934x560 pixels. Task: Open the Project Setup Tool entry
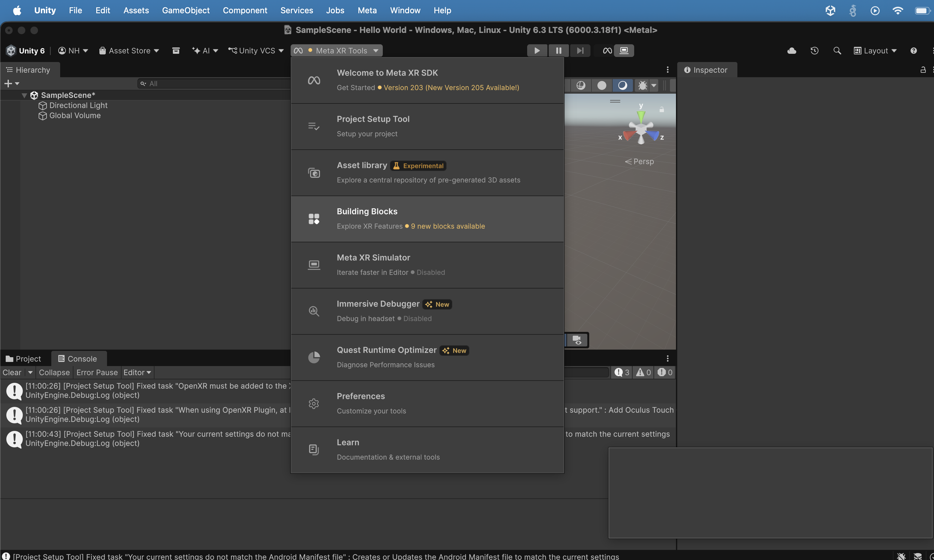coord(427,127)
